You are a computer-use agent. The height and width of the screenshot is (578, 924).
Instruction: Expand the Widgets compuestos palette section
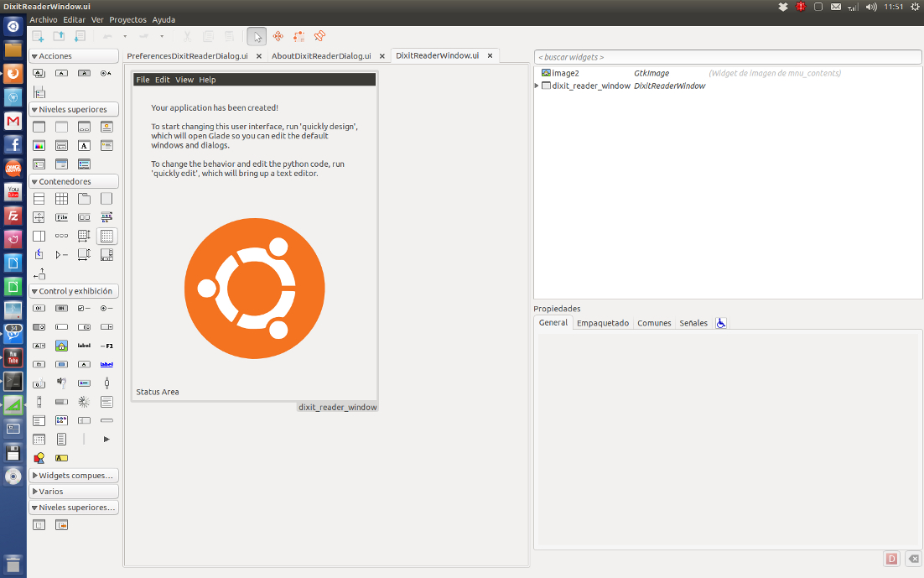(x=74, y=476)
